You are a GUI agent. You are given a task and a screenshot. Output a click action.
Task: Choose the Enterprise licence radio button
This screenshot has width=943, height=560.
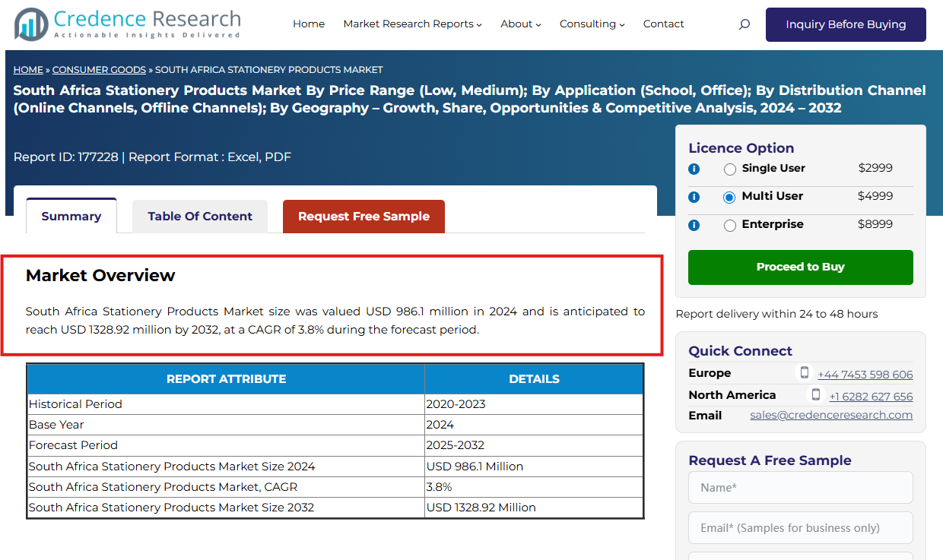(730, 226)
